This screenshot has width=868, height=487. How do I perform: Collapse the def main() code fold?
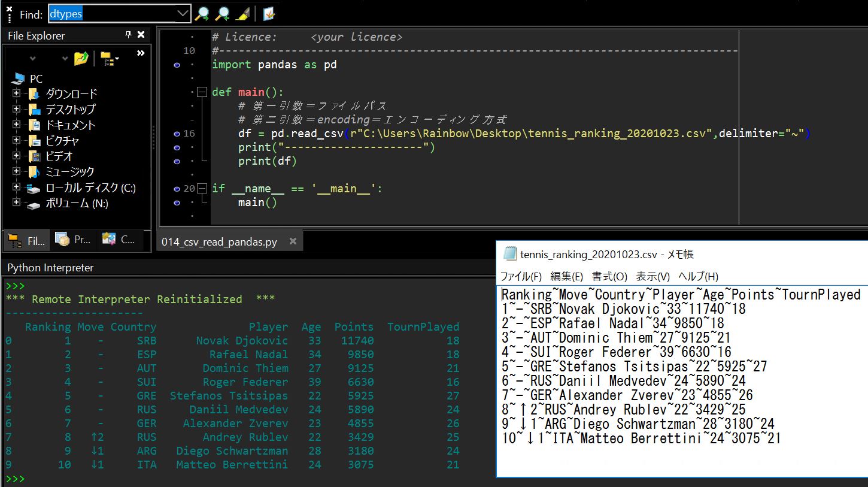tap(201, 92)
